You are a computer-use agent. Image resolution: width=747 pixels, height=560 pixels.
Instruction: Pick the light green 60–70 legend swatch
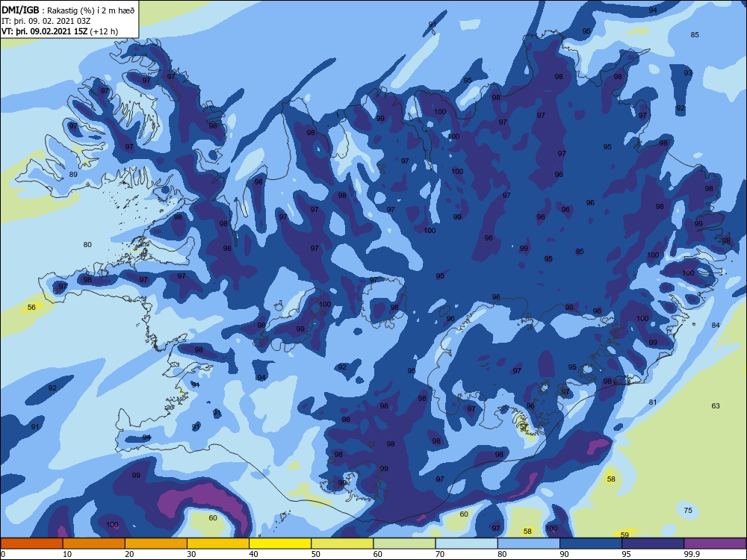(404, 544)
